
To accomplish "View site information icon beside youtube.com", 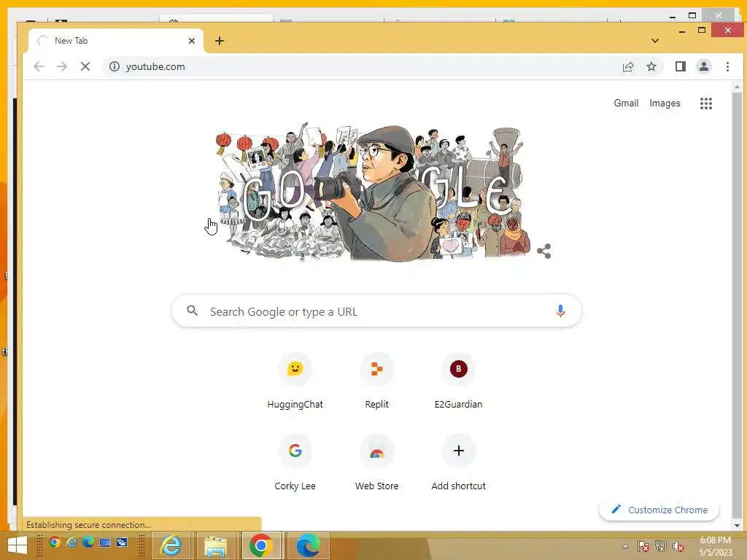I will (115, 66).
